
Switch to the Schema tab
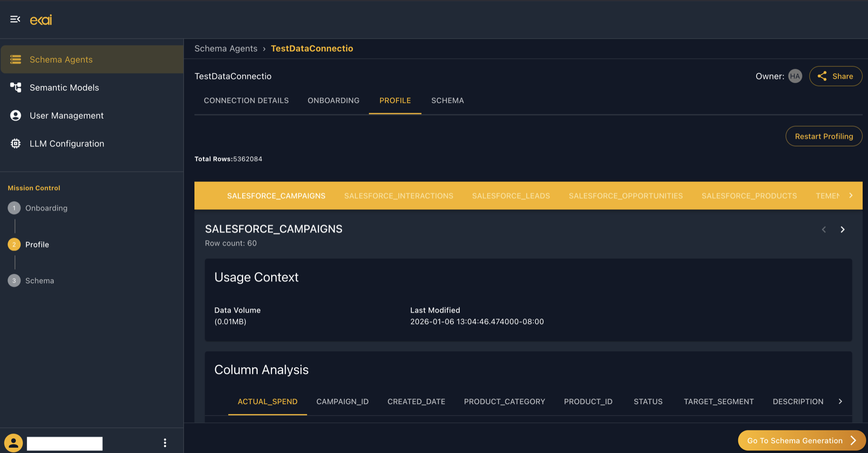448,100
